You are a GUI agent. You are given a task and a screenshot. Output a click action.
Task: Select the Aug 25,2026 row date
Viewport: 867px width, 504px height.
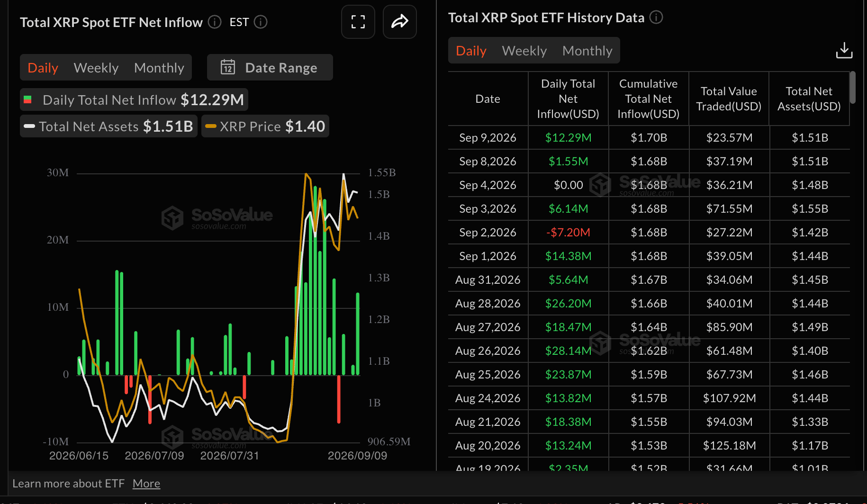pos(488,375)
